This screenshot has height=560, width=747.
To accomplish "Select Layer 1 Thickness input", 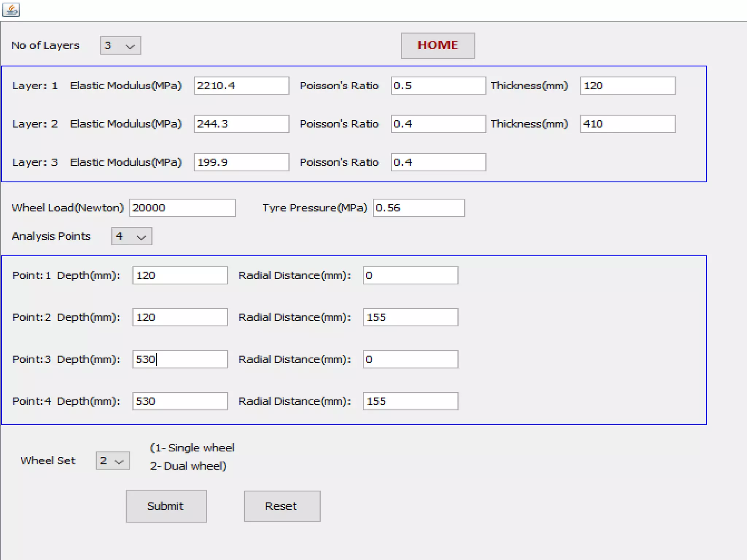I will pos(627,86).
